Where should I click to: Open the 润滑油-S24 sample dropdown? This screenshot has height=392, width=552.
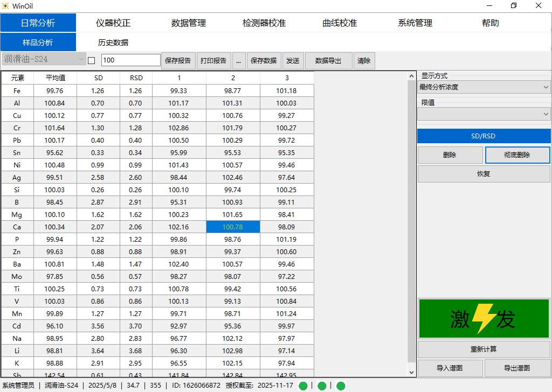[44, 59]
